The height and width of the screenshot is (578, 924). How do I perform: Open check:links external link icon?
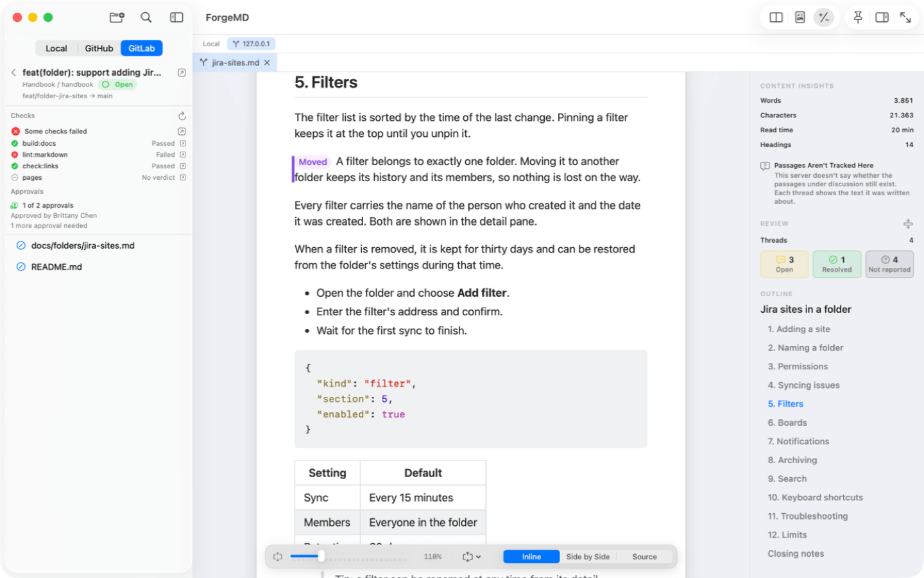pyautogui.click(x=183, y=166)
